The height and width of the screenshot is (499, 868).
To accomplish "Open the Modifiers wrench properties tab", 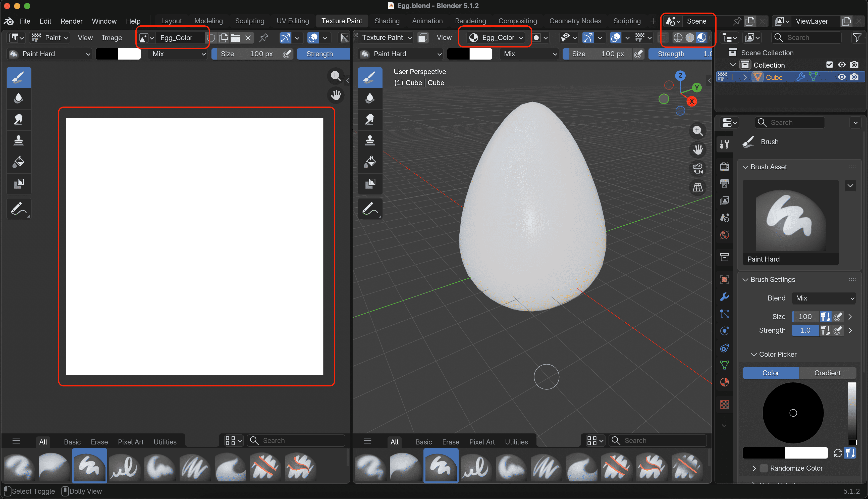I will tap(725, 297).
